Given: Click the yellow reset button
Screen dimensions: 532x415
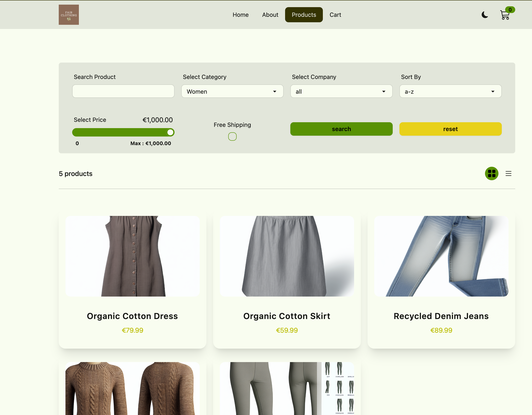Looking at the screenshot, I should point(450,129).
